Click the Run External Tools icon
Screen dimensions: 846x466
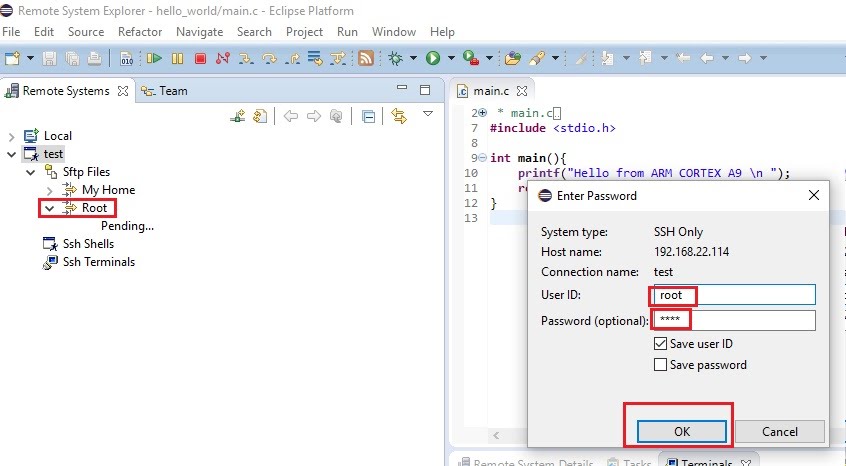click(x=471, y=58)
